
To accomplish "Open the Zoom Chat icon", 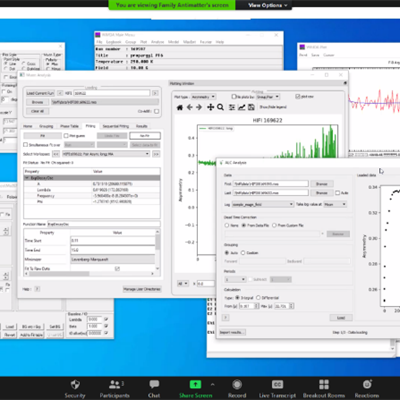I will pyautogui.click(x=154, y=384).
